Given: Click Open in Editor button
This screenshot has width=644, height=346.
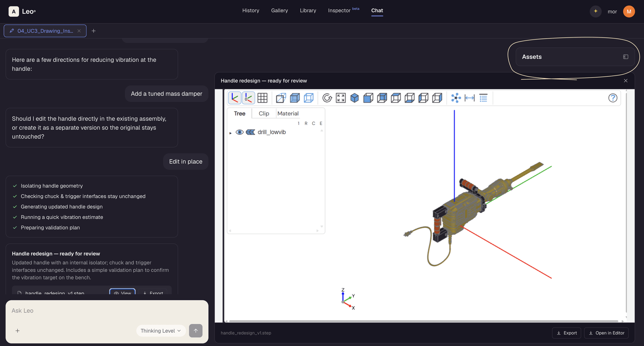Looking at the screenshot, I should (606, 333).
